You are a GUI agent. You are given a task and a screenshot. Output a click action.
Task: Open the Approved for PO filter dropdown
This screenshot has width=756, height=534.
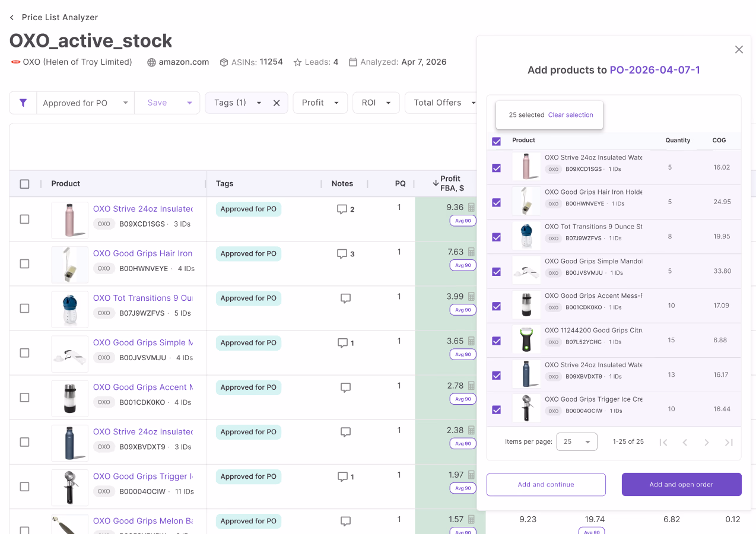[85, 103]
